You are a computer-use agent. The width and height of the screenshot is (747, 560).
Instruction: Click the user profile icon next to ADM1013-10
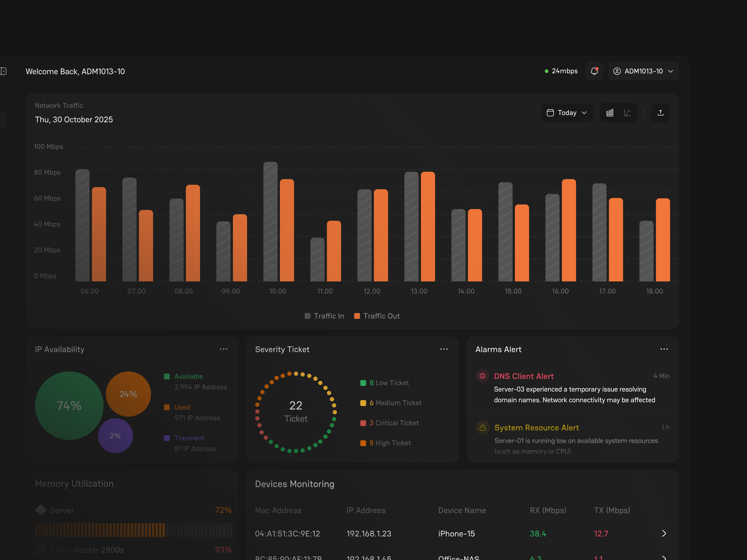617,71
